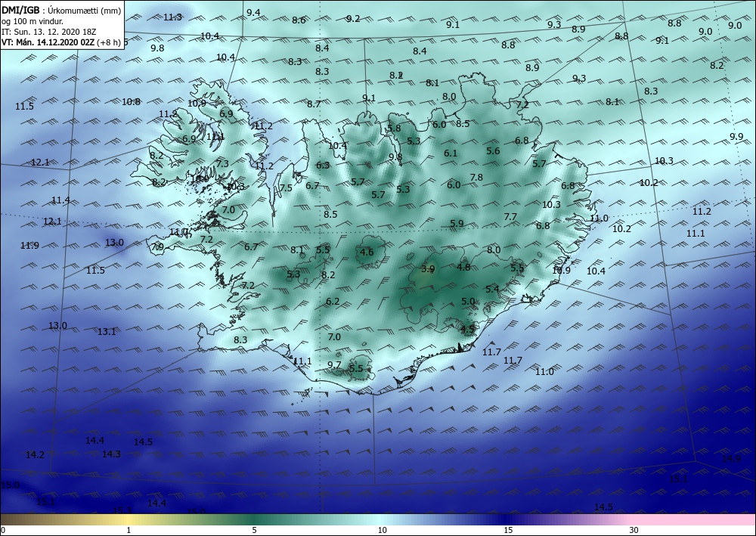Click the 4.8 value on the map
Image resolution: width=756 pixels, height=536 pixels.
tap(463, 267)
